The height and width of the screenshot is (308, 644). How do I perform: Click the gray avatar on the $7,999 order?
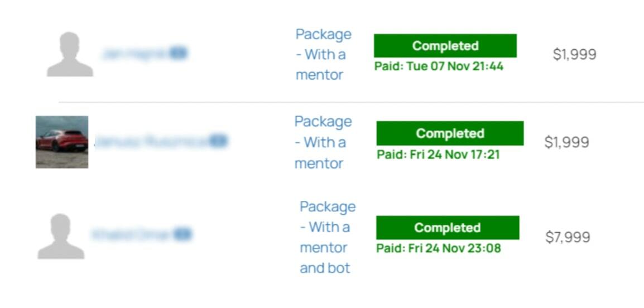[x=61, y=236]
